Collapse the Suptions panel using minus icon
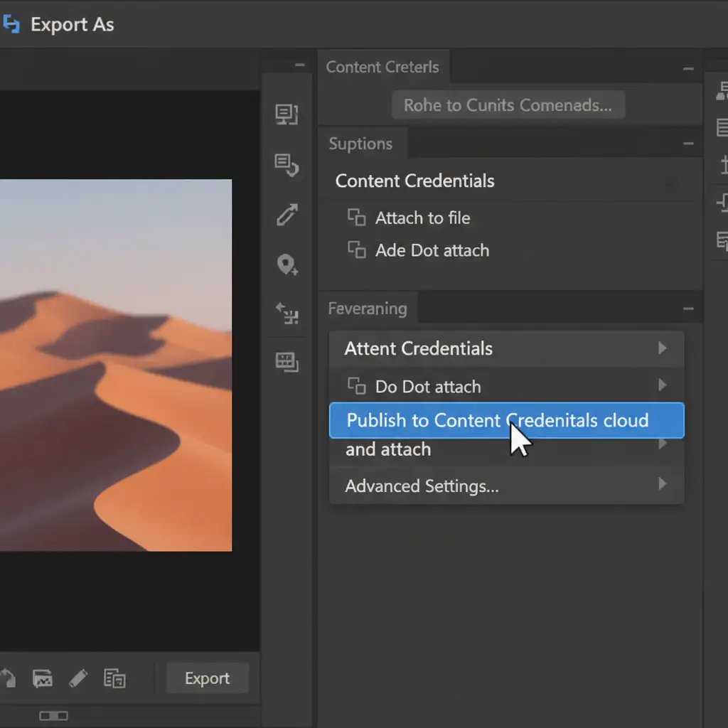 687,144
